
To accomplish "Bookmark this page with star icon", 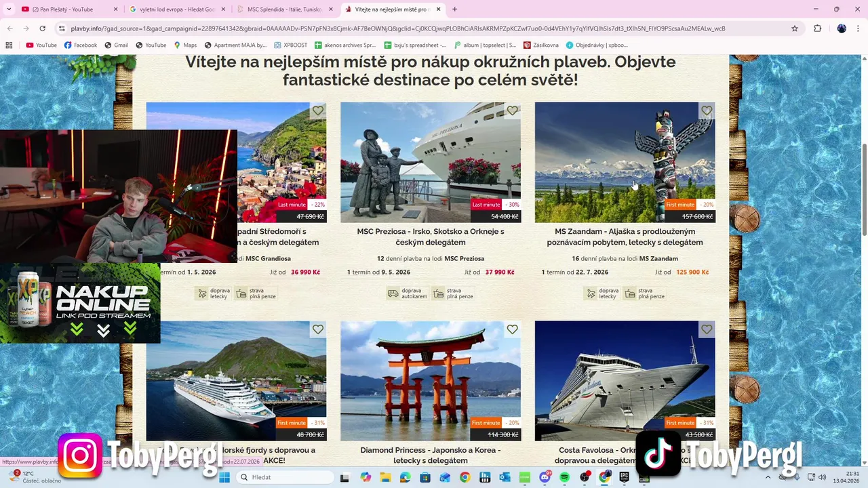I will (x=795, y=28).
